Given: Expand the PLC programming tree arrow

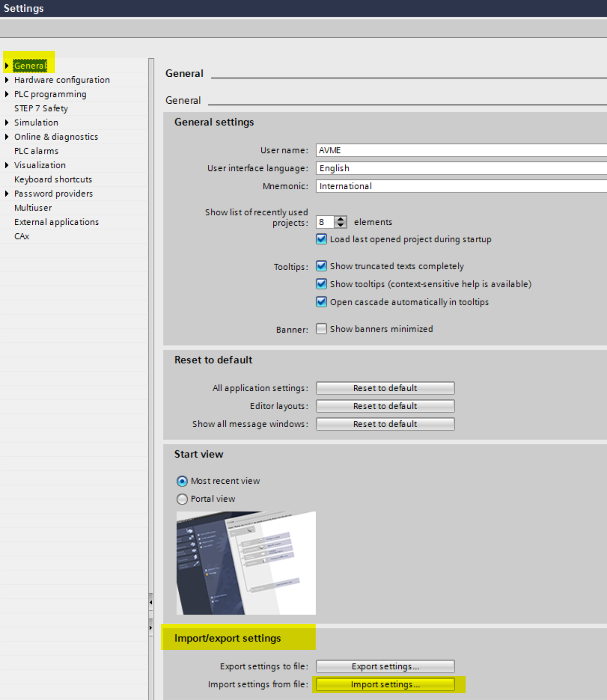Looking at the screenshot, I should coord(7,94).
